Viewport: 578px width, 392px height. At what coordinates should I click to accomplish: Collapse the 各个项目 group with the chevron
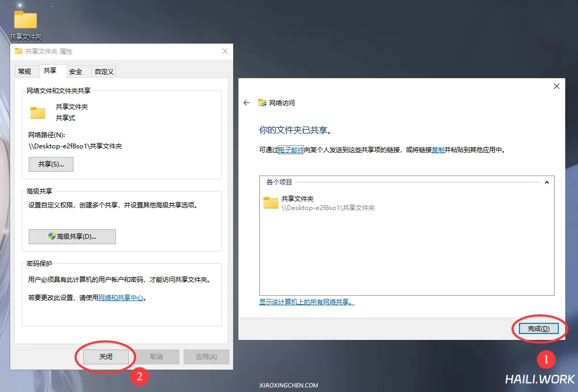coord(546,182)
